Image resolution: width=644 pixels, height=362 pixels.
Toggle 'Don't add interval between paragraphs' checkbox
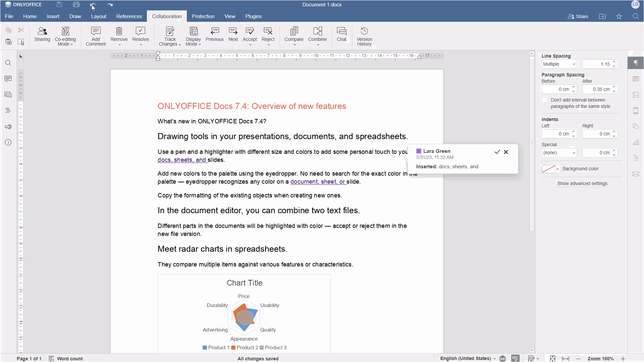pos(544,100)
